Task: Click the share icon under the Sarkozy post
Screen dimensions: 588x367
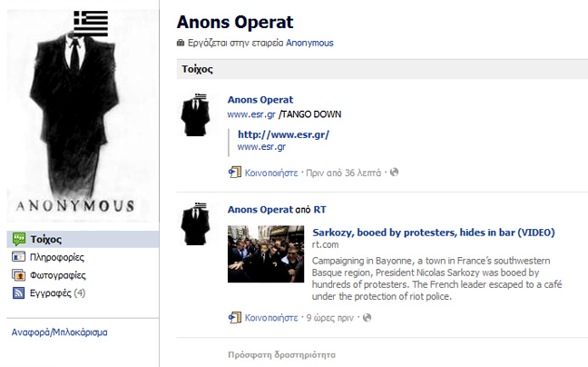Action: 234,318
